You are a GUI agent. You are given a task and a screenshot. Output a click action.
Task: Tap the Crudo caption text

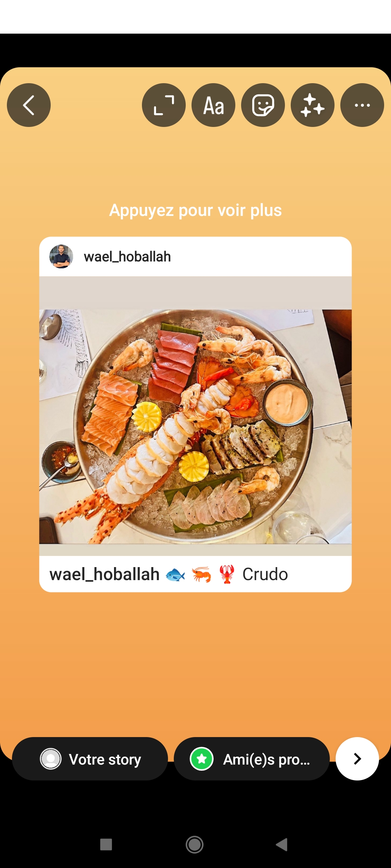[265, 574]
